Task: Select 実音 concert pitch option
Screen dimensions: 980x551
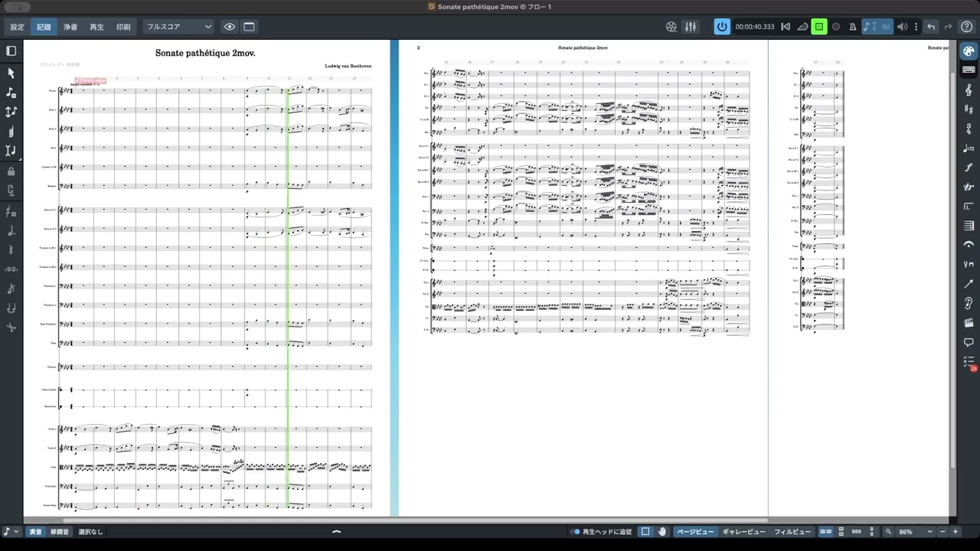Action: [36, 532]
